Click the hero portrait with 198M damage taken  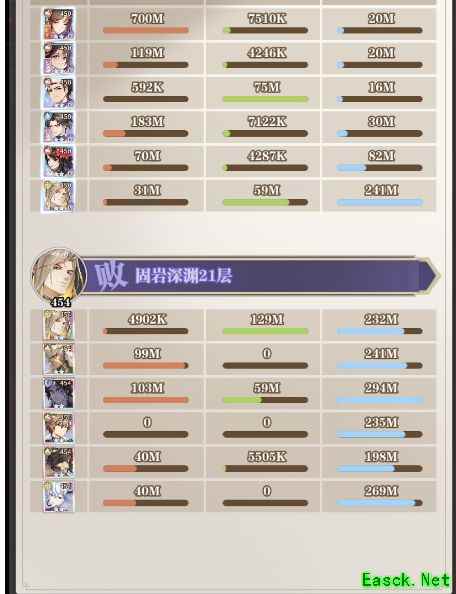click(x=58, y=462)
